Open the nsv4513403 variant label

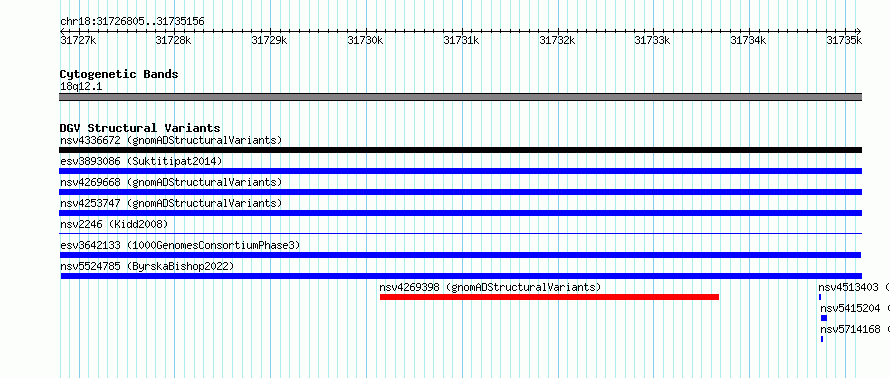click(x=854, y=287)
